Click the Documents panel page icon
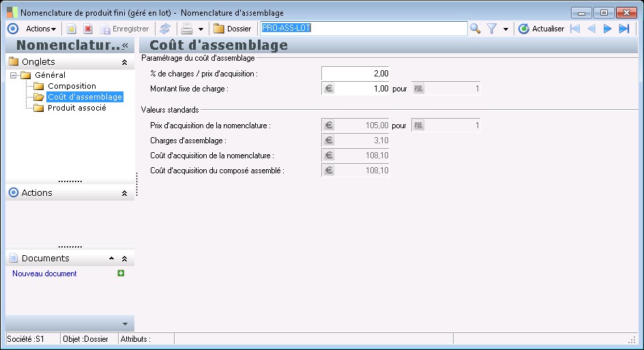644x350 pixels. click(x=14, y=258)
